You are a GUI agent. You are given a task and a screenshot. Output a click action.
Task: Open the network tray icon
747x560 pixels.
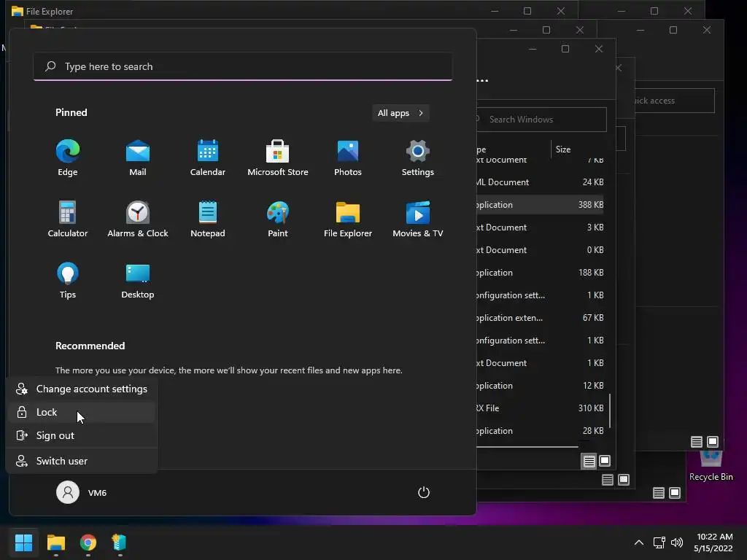tap(659, 542)
